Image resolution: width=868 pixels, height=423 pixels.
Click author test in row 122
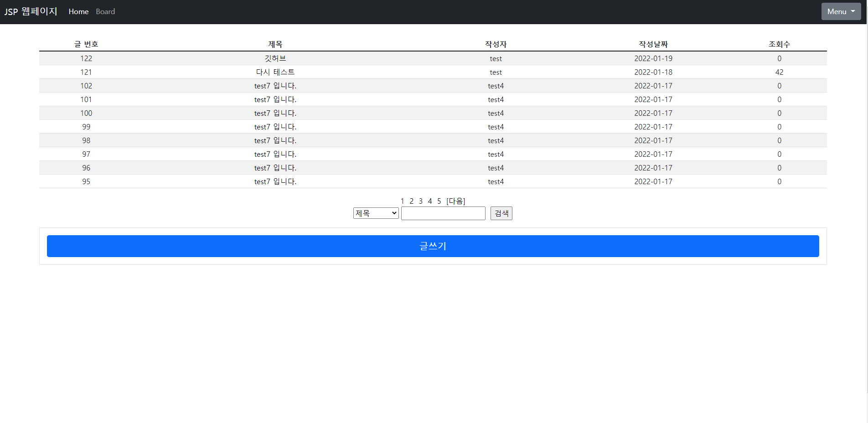pyautogui.click(x=496, y=58)
